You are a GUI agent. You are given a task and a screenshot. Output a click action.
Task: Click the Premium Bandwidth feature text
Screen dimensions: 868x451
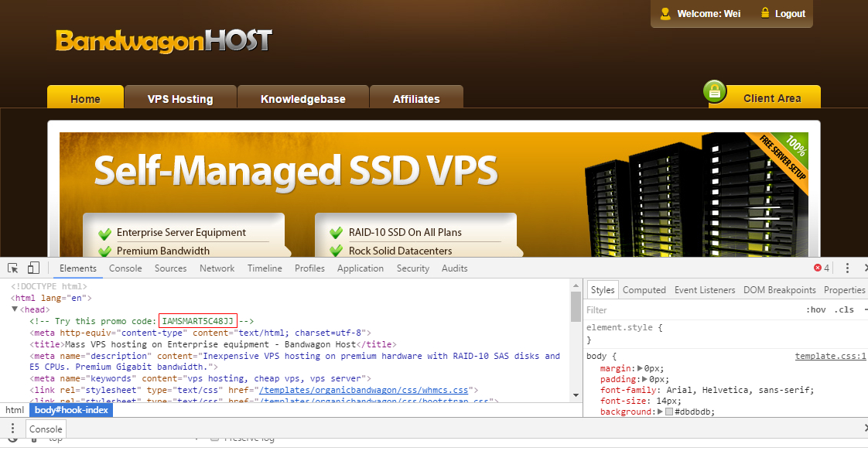(x=162, y=251)
